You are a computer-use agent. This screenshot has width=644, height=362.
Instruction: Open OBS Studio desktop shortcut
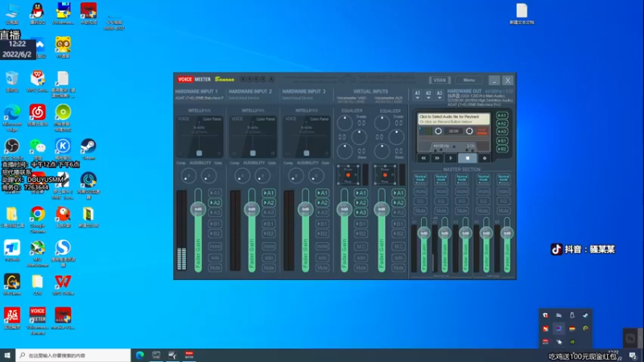[x=12, y=149]
